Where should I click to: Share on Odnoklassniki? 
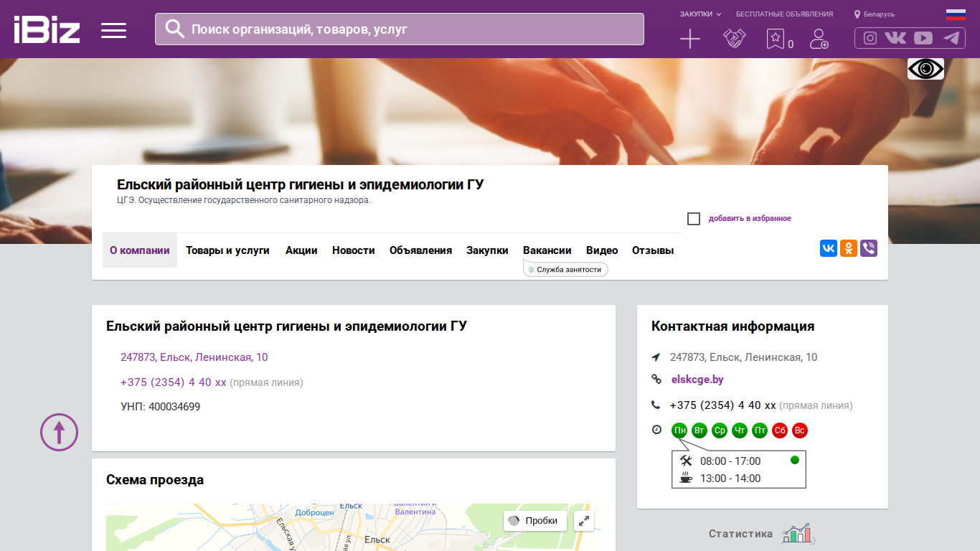[849, 248]
